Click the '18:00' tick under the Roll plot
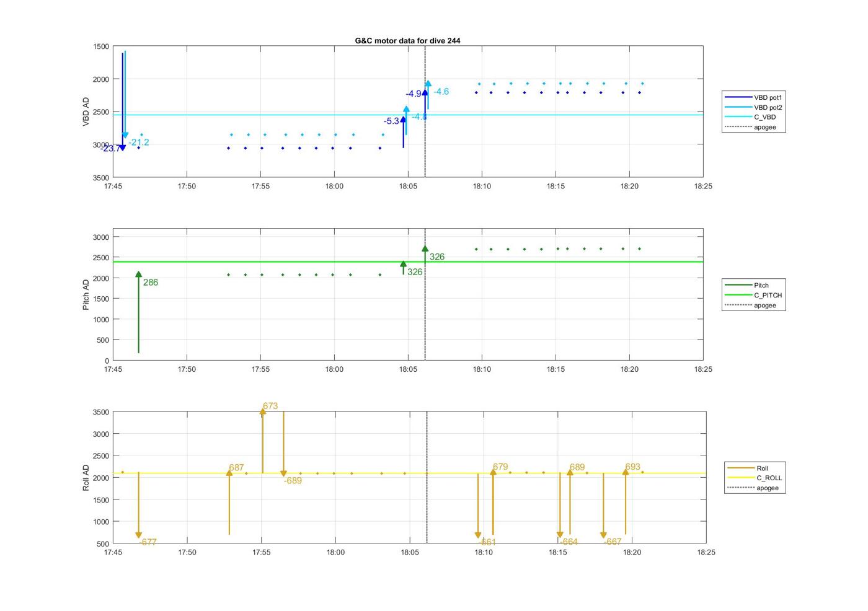Image resolution: width=868 pixels, height=611 pixels. click(335, 553)
